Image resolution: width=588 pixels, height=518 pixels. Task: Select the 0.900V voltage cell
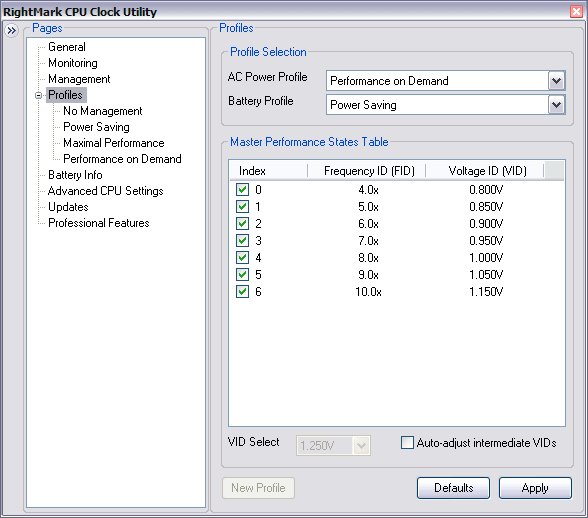(486, 224)
